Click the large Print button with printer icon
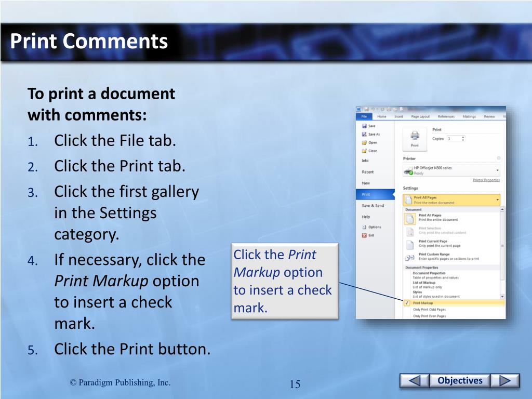 [x=415, y=139]
